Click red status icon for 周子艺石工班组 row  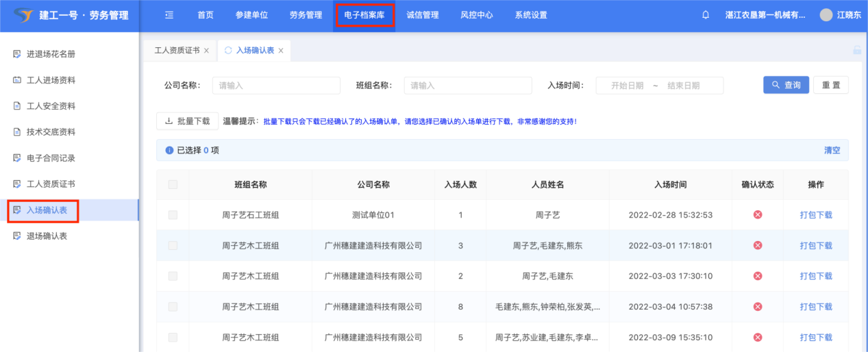758,215
